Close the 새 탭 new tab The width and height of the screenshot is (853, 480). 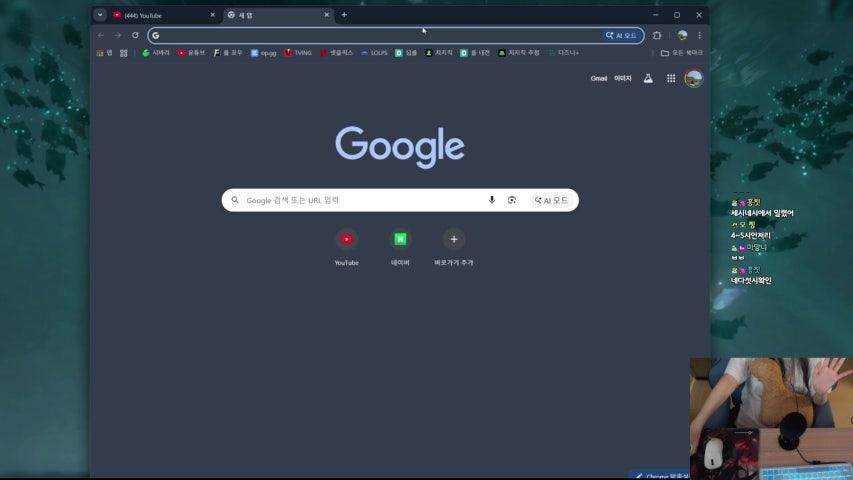click(326, 15)
